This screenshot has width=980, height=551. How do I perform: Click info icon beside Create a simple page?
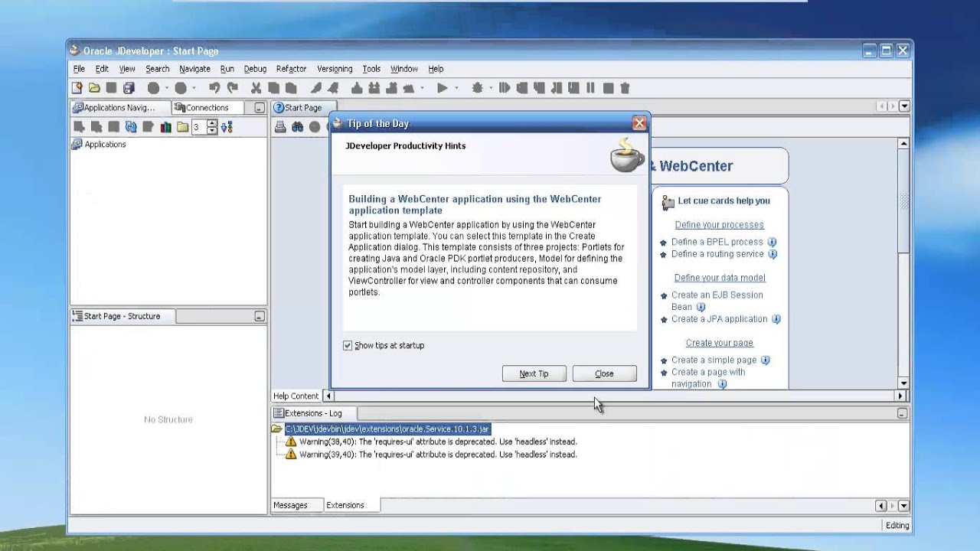765,360
